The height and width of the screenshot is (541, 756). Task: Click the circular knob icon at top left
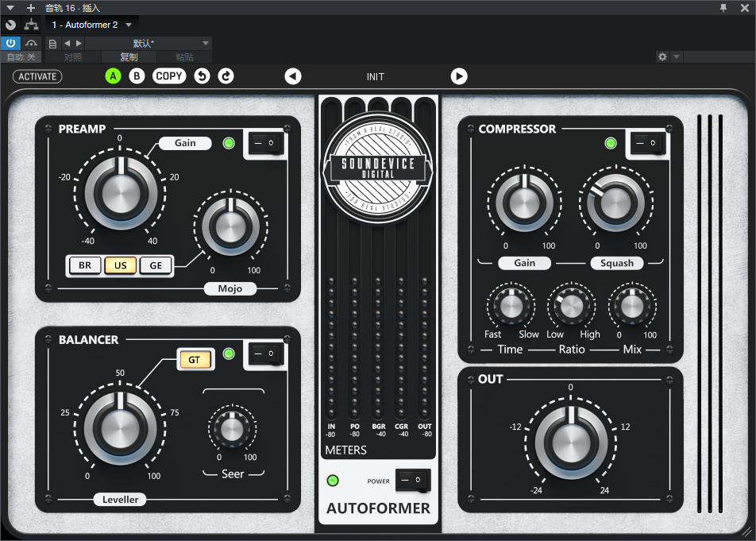click(x=10, y=25)
